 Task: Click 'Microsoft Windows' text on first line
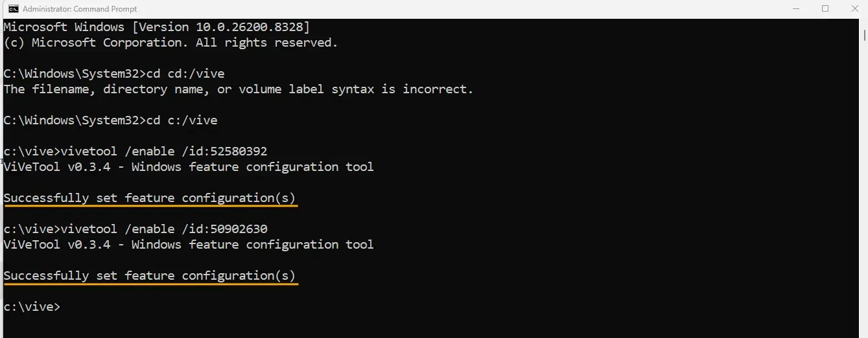64,27
